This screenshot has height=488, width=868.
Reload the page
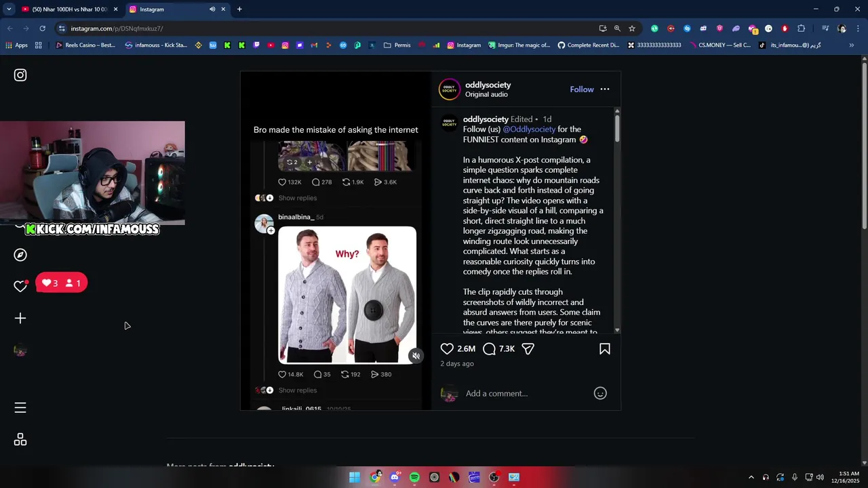point(42,28)
